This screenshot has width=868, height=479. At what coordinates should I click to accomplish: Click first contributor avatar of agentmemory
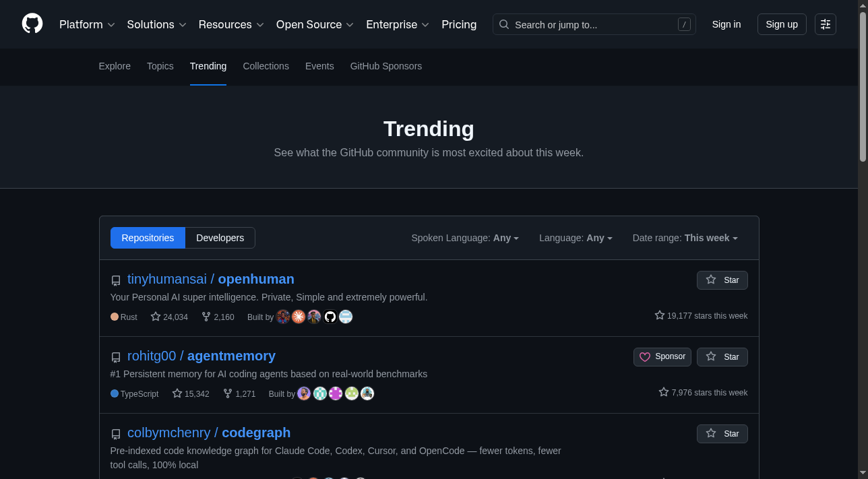point(304,393)
